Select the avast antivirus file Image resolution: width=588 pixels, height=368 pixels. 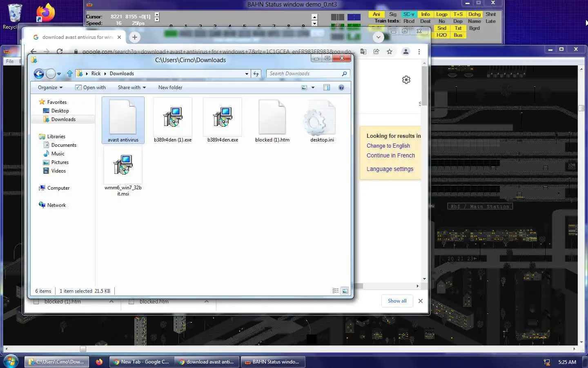tap(123, 120)
